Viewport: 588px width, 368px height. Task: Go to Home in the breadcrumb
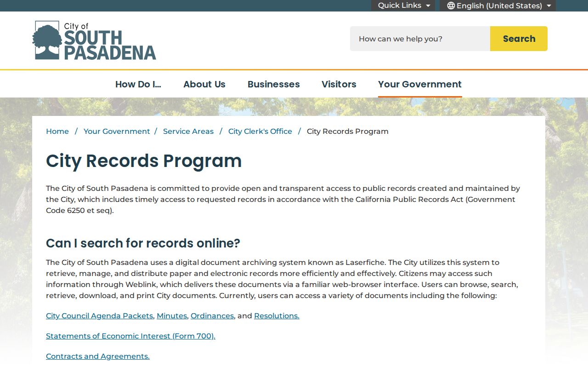(x=57, y=132)
